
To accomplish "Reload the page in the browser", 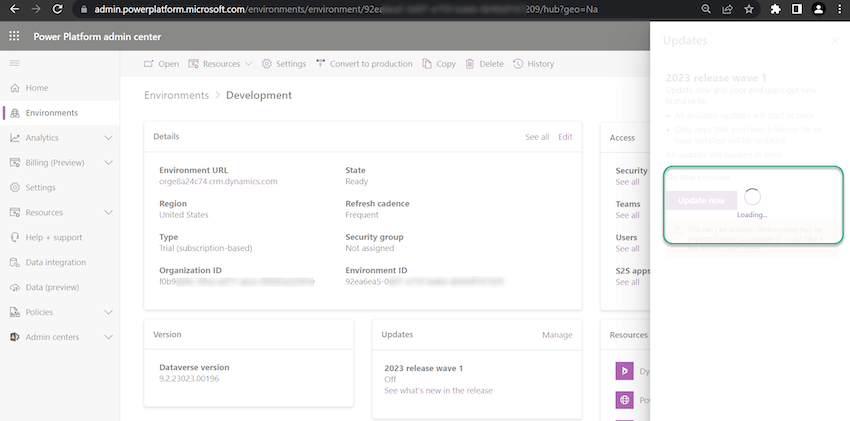I will click(57, 9).
